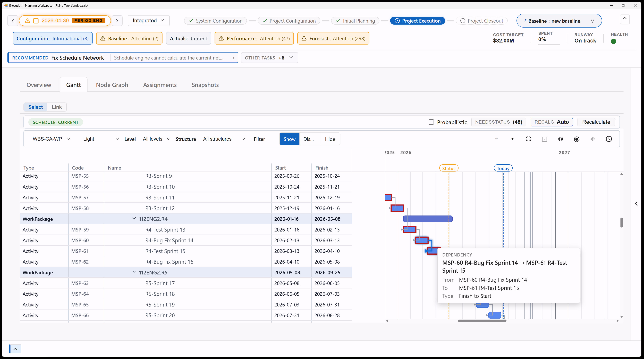
Task: Click the Status timeline marker
Action: [449, 168]
